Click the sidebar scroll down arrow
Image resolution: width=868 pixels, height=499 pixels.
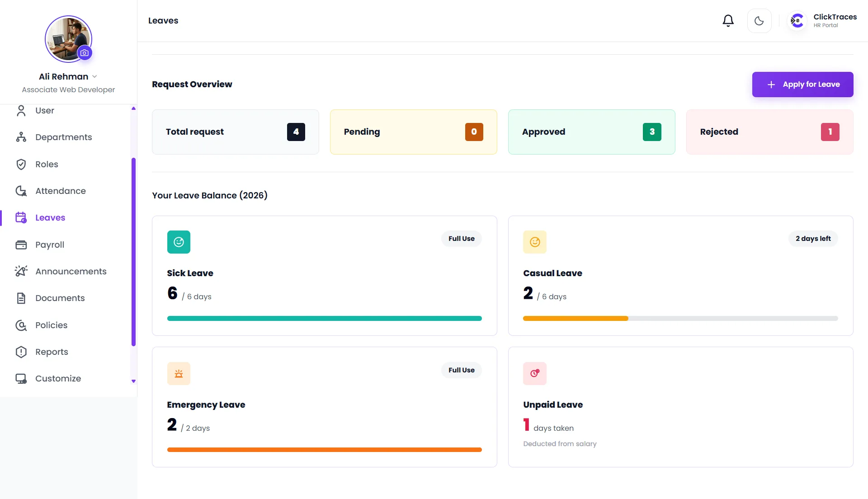pyautogui.click(x=133, y=381)
